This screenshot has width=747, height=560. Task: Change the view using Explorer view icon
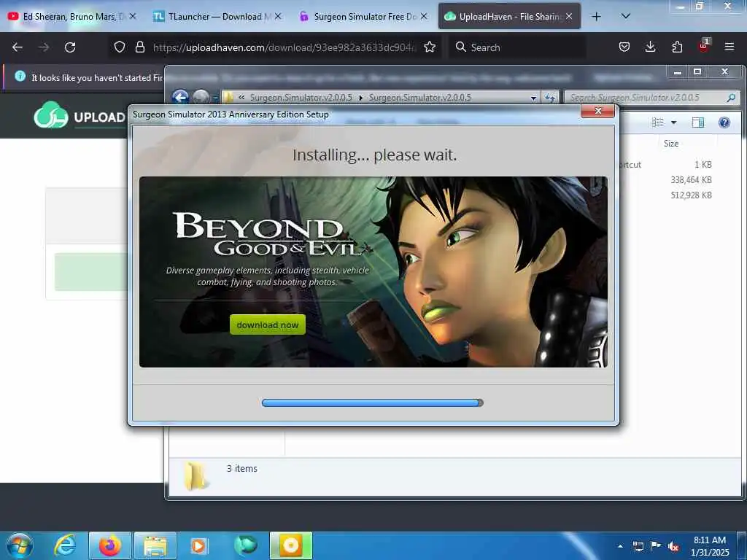[658, 122]
